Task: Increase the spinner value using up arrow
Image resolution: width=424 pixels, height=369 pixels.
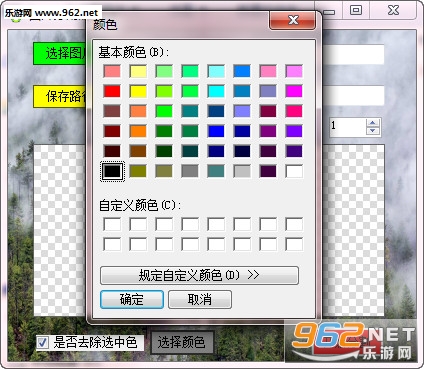Action: click(x=373, y=123)
